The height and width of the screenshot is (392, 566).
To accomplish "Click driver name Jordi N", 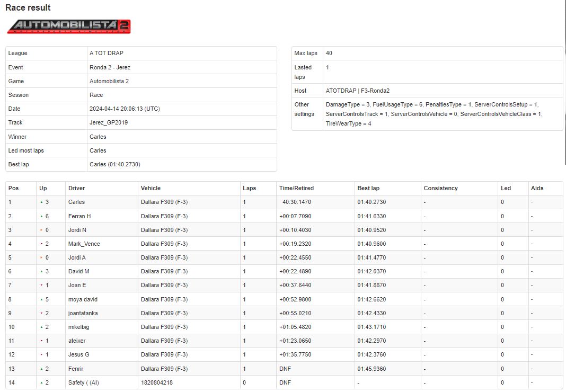I will [77, 230].
